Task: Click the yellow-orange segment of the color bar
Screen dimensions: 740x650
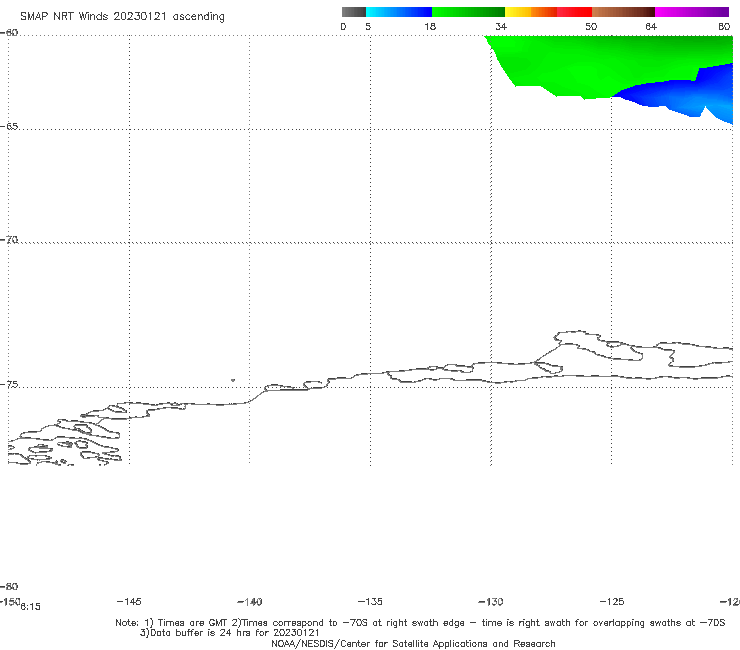Action: [x=531, y=12]
